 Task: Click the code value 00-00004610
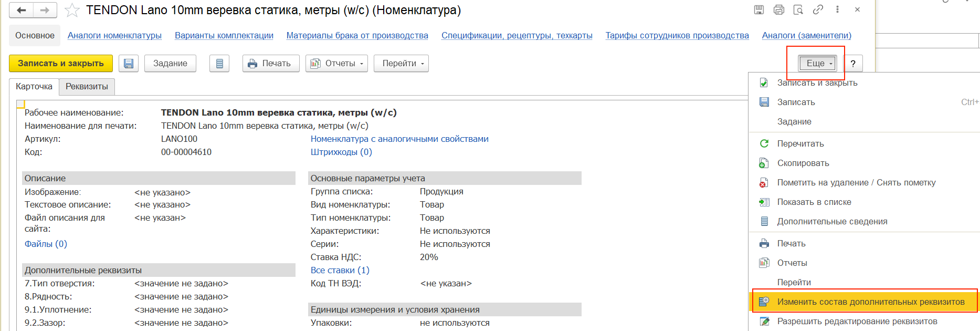point(186,152)
